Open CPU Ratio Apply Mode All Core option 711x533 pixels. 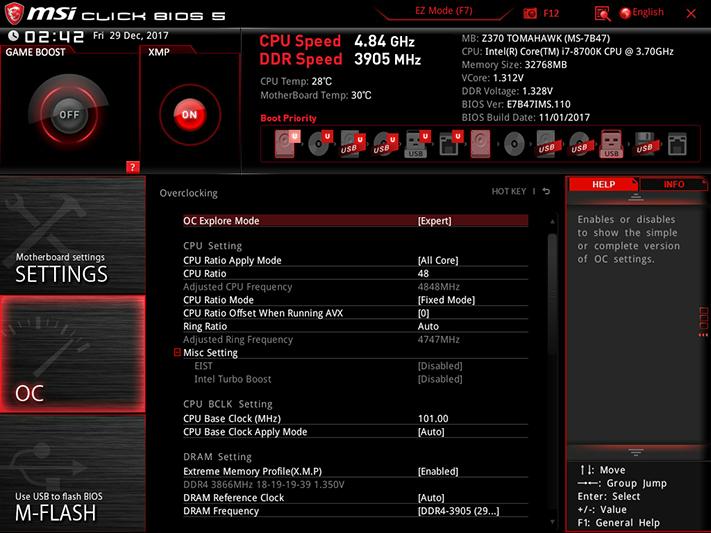tap(438, 260)
